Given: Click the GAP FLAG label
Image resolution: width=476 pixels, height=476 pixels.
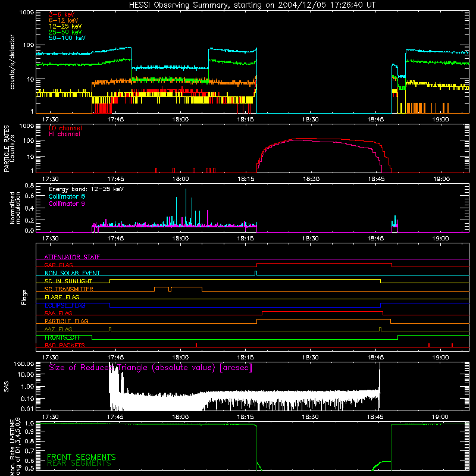Looking at the screenshot, I should pos(58,265).
